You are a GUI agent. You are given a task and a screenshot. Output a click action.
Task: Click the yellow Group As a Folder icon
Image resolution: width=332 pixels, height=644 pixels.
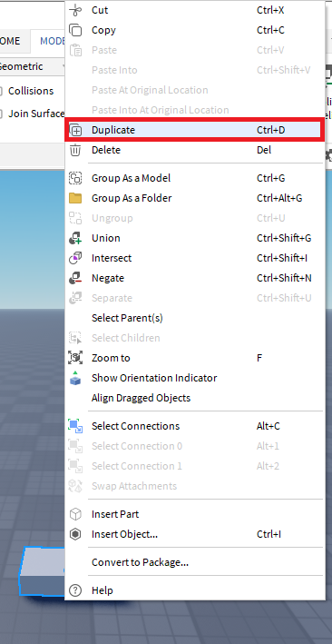75,198
